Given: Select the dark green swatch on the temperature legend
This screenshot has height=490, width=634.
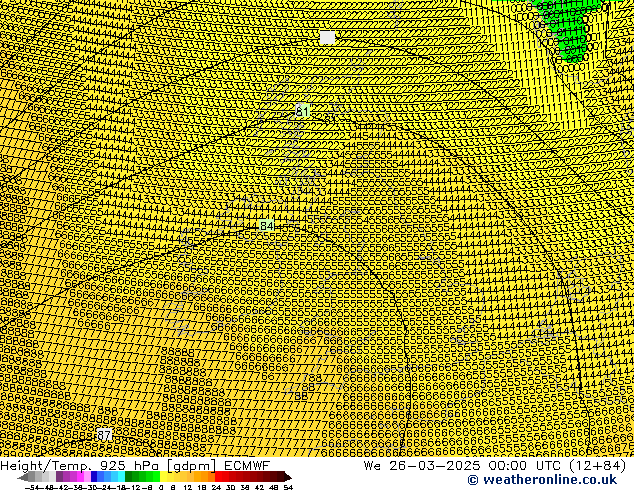Looking at the screenshot, I should click(129, 476).
